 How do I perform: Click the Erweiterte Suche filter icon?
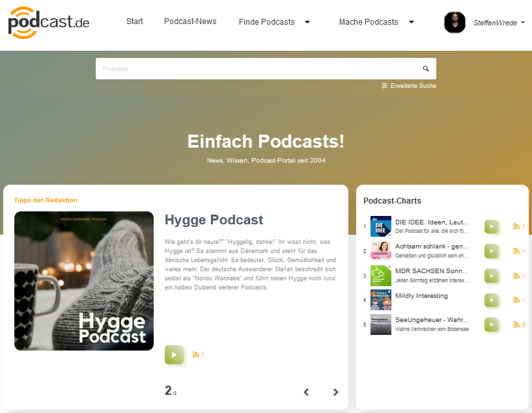[x=384, y=86]
